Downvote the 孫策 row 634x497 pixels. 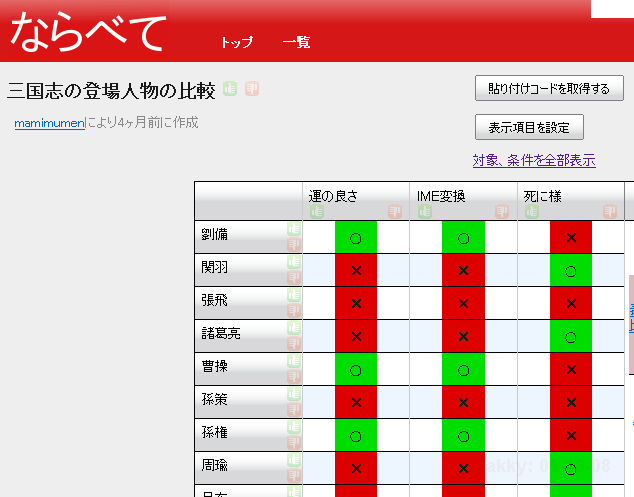pyautogui.click(x=294, y=410)
